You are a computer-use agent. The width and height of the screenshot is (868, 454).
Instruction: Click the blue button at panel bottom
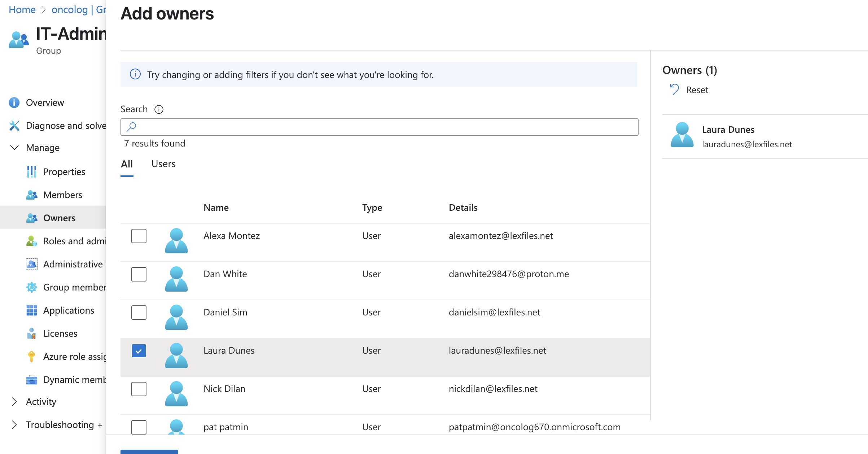(x=149, y=452)
